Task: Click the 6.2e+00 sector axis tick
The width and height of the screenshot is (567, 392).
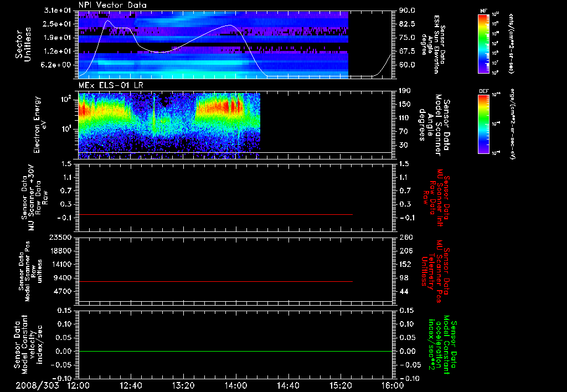Action: pos(57,65)
